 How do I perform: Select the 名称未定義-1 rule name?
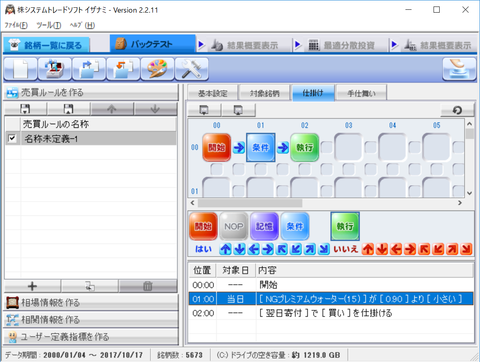pyautogui.click(x=51, y=138)
